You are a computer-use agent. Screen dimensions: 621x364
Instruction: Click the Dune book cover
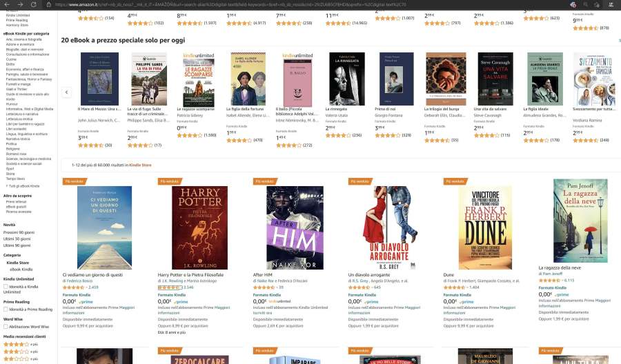coord(485,228)
